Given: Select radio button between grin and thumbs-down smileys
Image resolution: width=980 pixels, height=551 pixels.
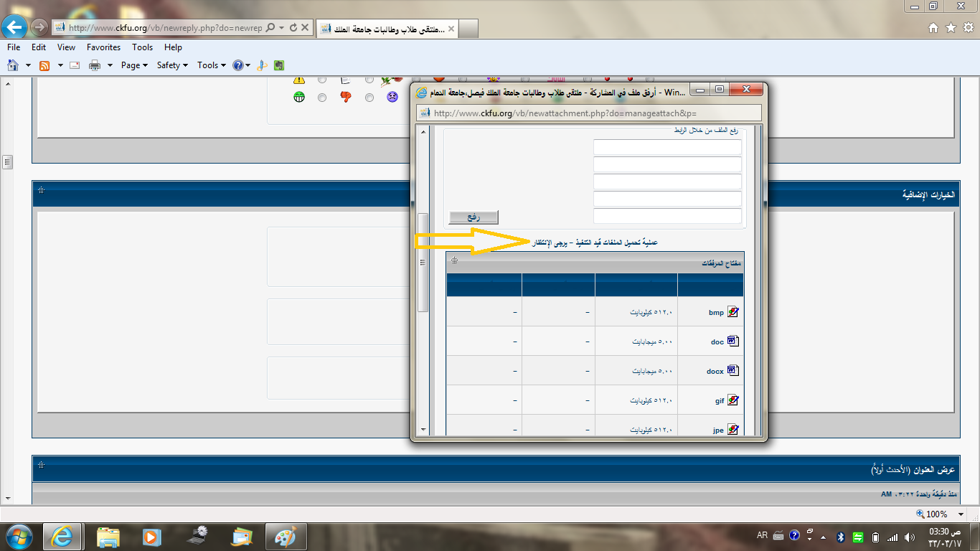Looking at the screenshot, I should (322, 97).
